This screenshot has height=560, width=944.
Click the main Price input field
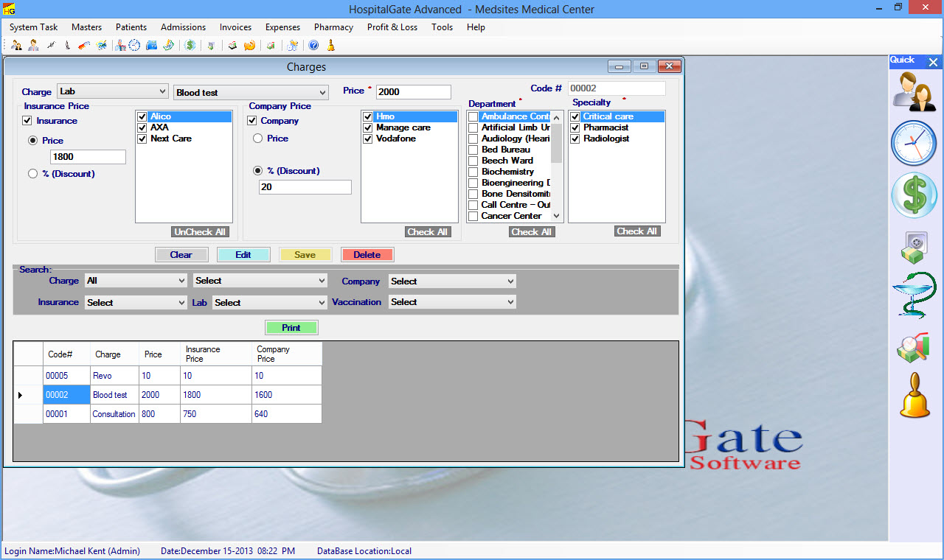pos(413,92)
